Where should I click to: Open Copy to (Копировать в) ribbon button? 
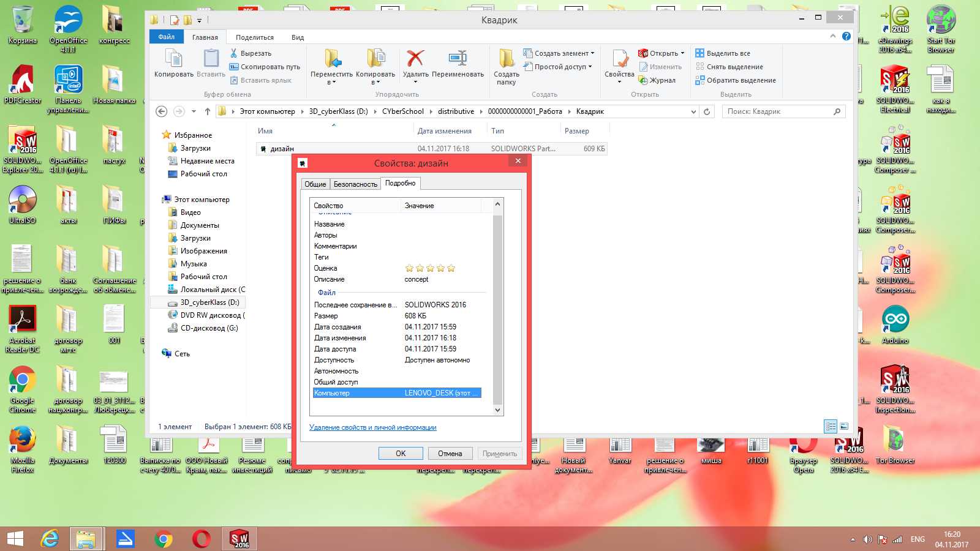click(375, 66)
